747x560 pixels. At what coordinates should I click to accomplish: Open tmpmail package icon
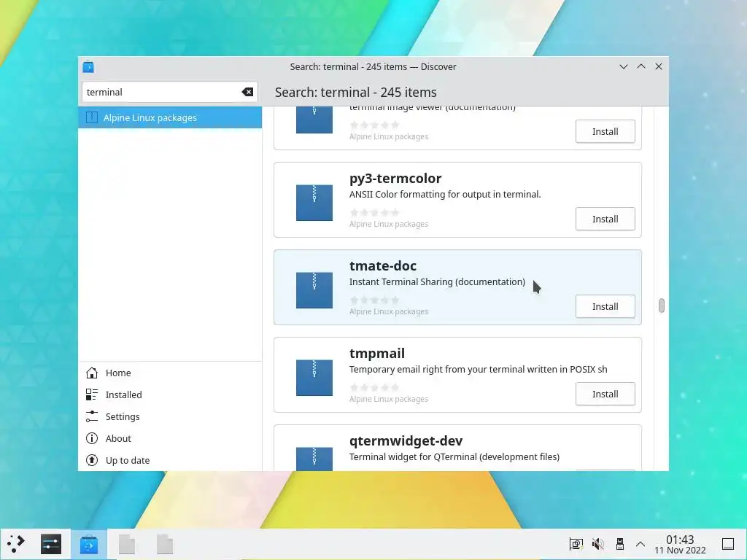click(314, 378)
